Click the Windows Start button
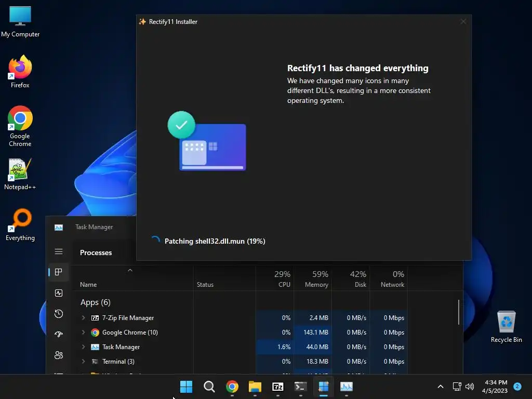532x399 pixels. (186, 387)
